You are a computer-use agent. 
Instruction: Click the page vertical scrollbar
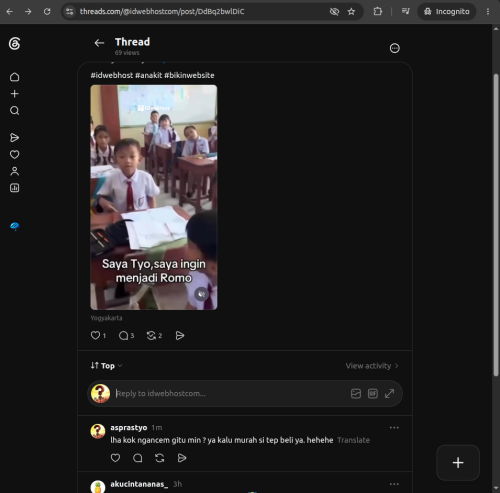(496, 225)
